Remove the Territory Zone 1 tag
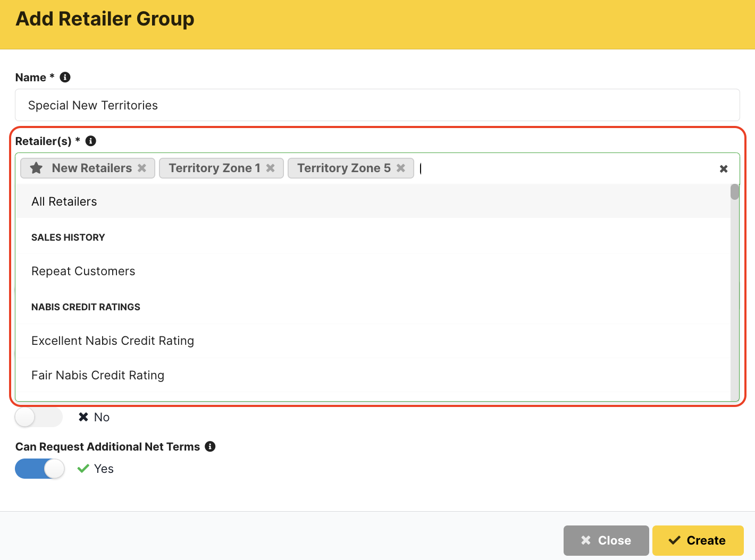The image size is (755, 560). pyautogui.click(x=271, y=168)
